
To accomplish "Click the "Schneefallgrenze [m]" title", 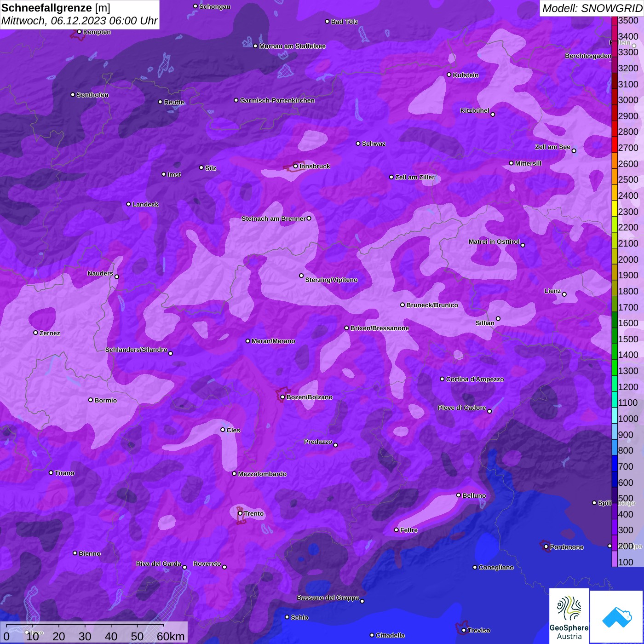I will point(56,8).
